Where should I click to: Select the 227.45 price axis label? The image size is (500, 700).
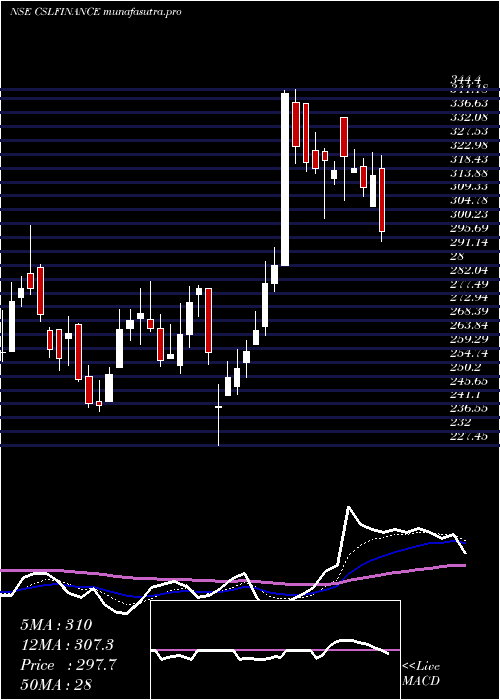pyautogui.click(x=469, y=436)
